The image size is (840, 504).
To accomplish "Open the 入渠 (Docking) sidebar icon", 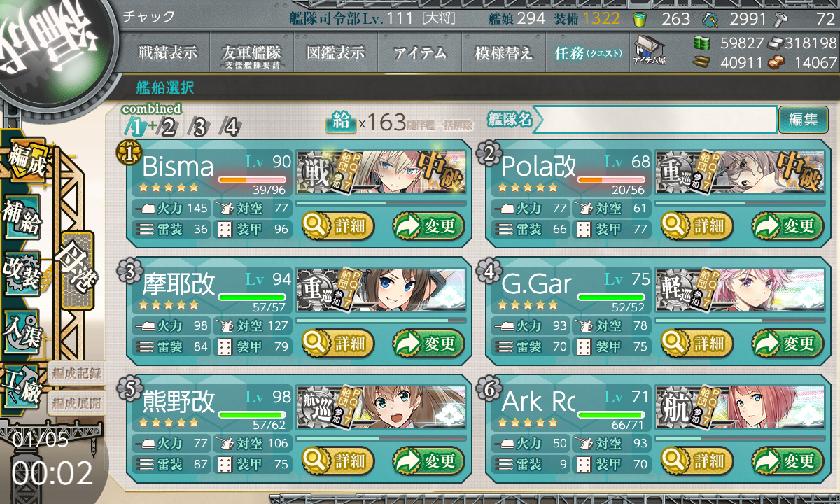I will (x=22, y=330).
